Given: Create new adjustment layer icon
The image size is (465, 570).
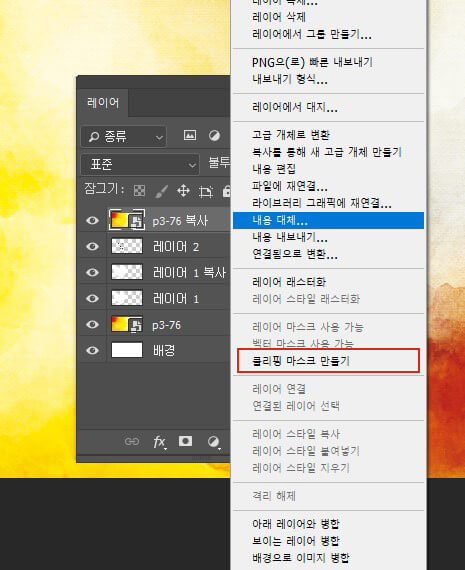Looking at the screenshot, I should (x=214, y=442).
